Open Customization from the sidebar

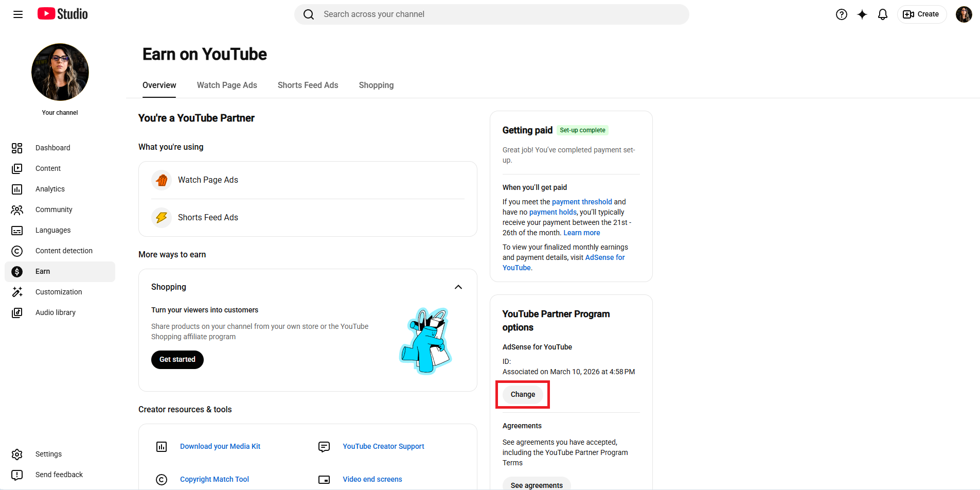click(x=60, y=292)
